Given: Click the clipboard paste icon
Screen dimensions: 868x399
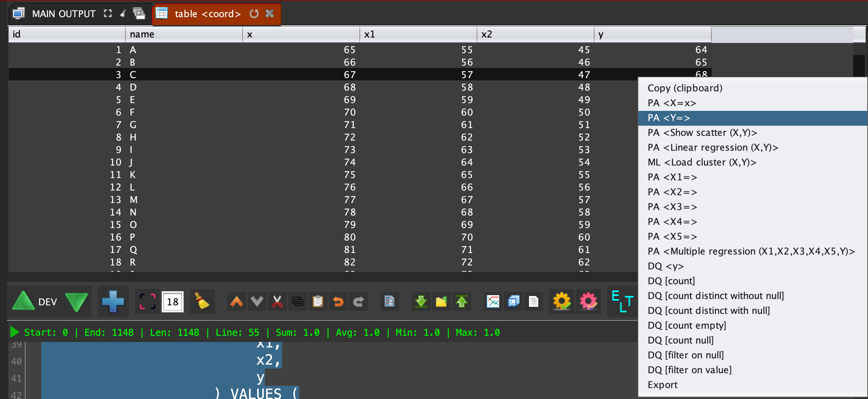Looking at the screenshot, I should (x=318, y=301).
